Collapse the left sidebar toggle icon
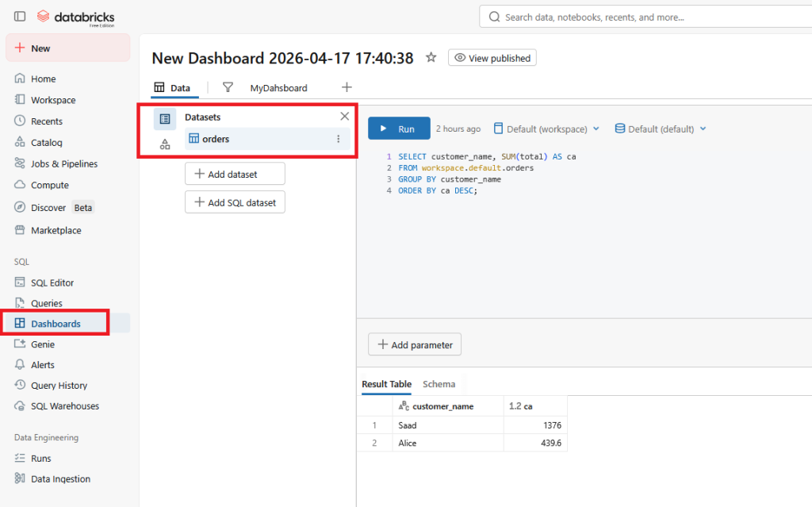 coord(20,17)
